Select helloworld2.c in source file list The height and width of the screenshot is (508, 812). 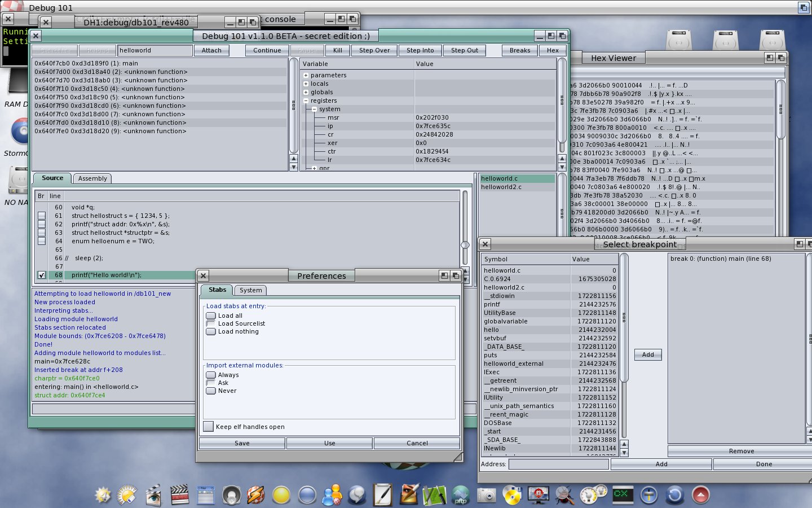click(x=517, y=187)
